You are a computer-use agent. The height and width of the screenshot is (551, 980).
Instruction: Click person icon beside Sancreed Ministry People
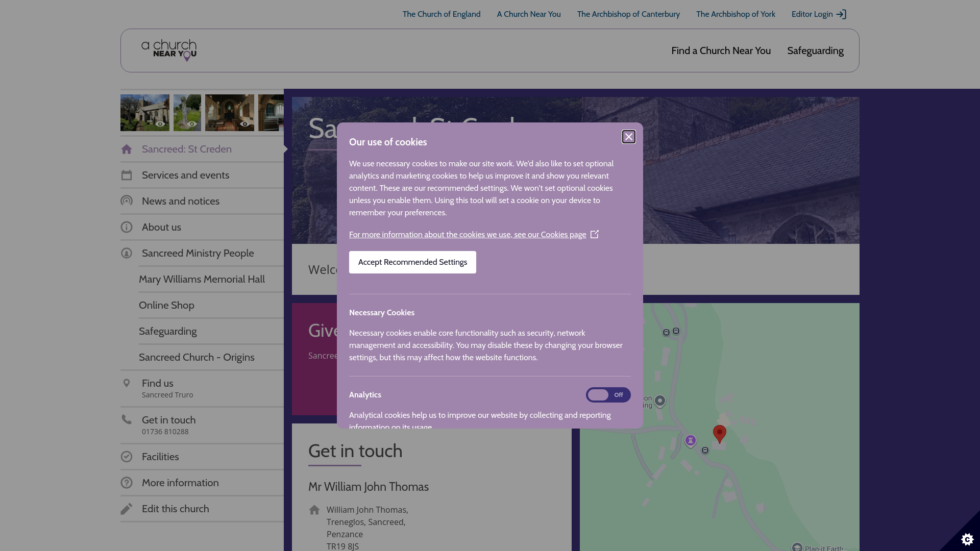(127, 253)
